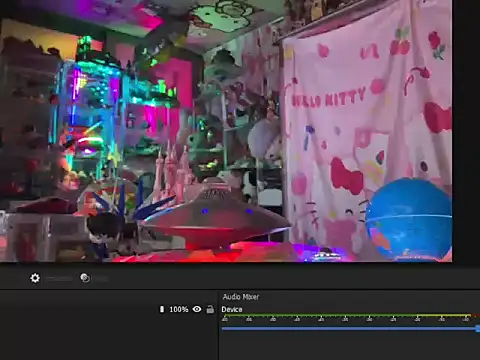The width and height of the screenshot is (480, 360).
Task: Click the Hello Kitty curtain text in preview
Action: point(328,98)
